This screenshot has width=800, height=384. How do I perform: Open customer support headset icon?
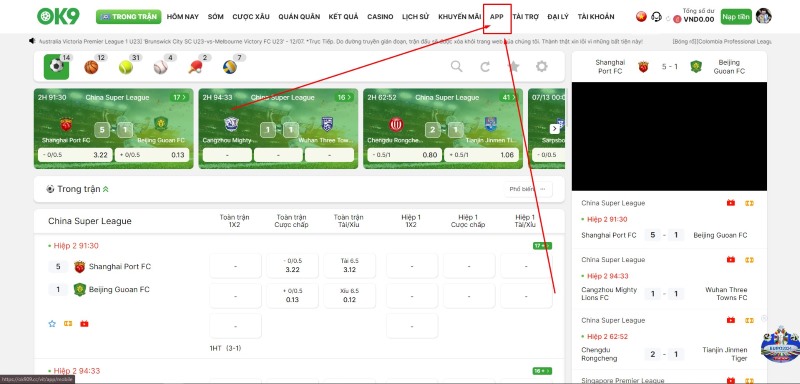pos(657,16)
